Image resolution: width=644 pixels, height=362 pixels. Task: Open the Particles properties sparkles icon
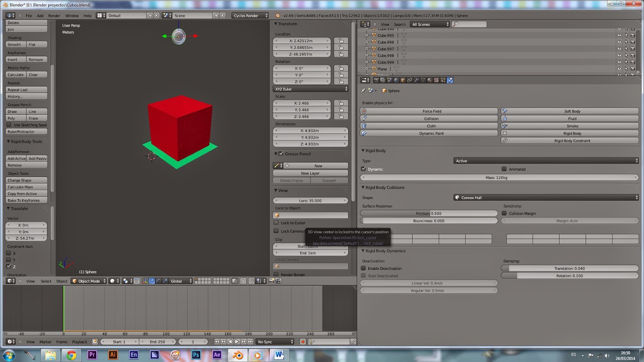[x=443, y=80]
